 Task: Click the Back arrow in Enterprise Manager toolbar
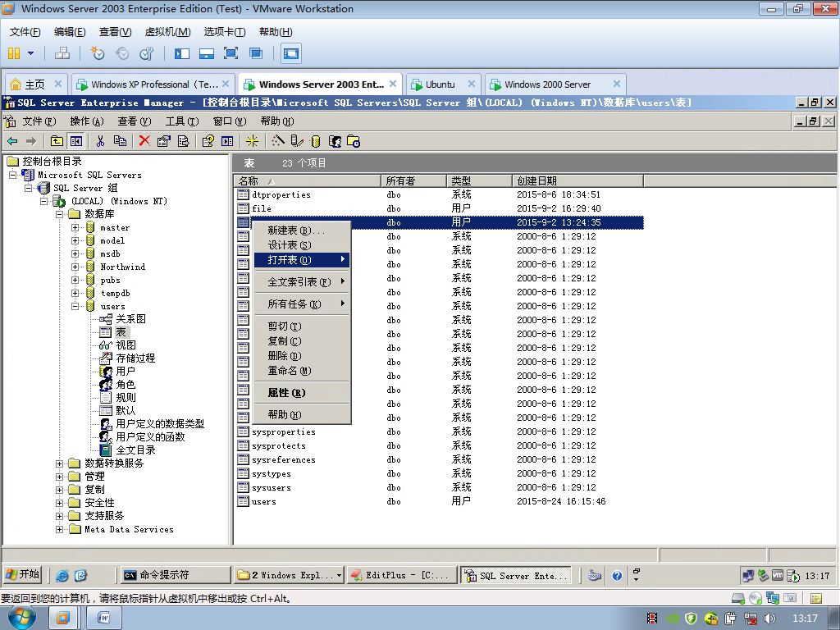point(12,141)
